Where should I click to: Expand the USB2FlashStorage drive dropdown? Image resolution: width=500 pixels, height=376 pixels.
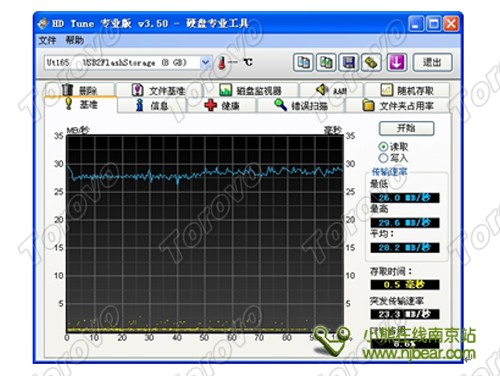point(206,62)
